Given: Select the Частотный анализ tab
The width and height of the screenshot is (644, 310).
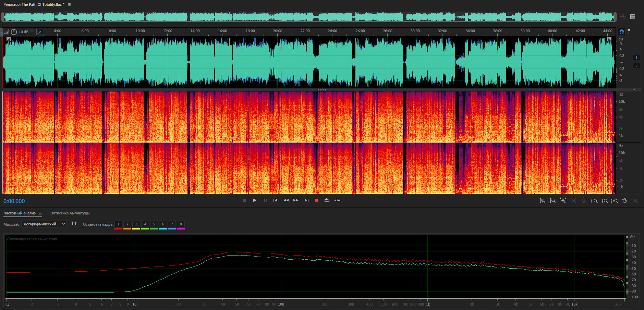Looking at the screenshot, I should (20, 213).
